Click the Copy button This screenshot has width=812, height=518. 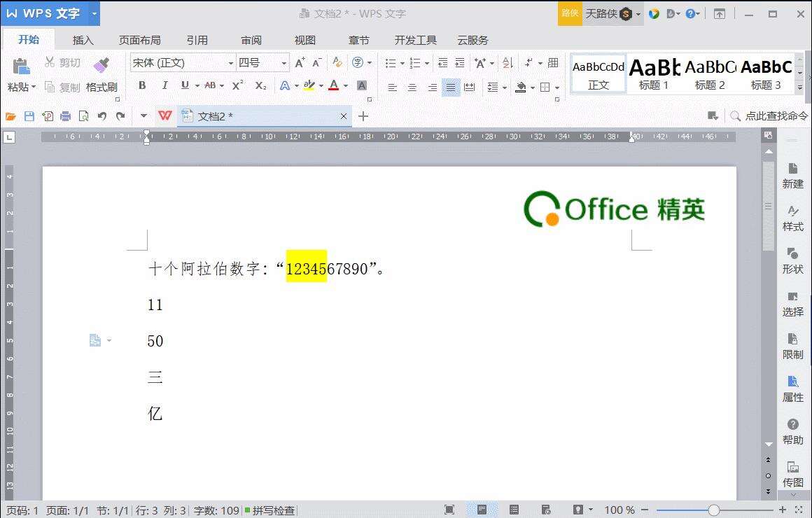coord(63,87)
